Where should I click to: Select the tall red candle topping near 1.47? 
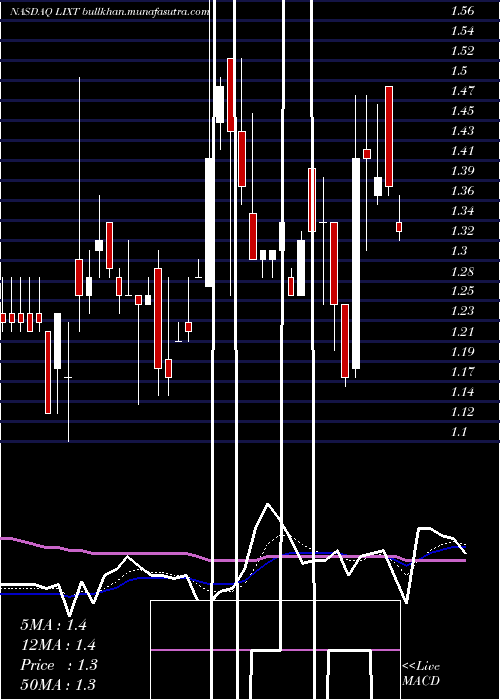point(389,137)
